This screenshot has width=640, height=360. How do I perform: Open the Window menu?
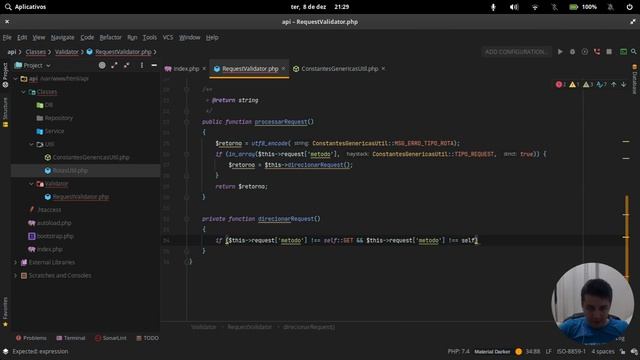point(189,37)
